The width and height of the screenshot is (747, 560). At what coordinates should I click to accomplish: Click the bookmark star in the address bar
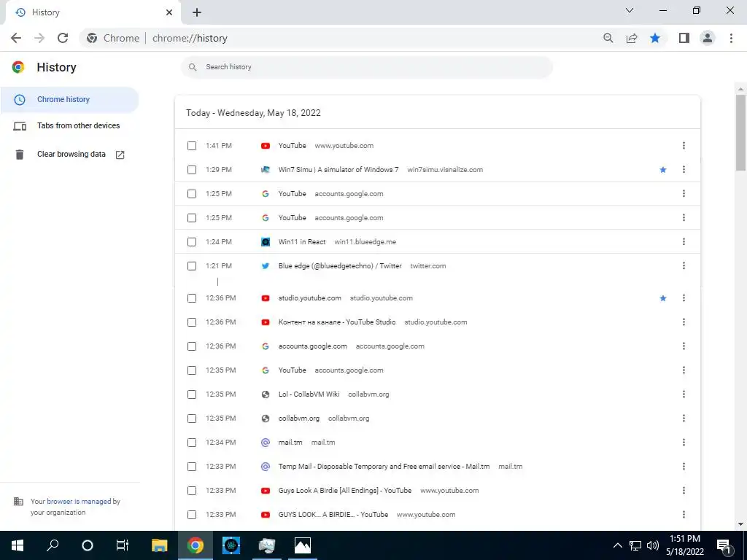(655, 38)
